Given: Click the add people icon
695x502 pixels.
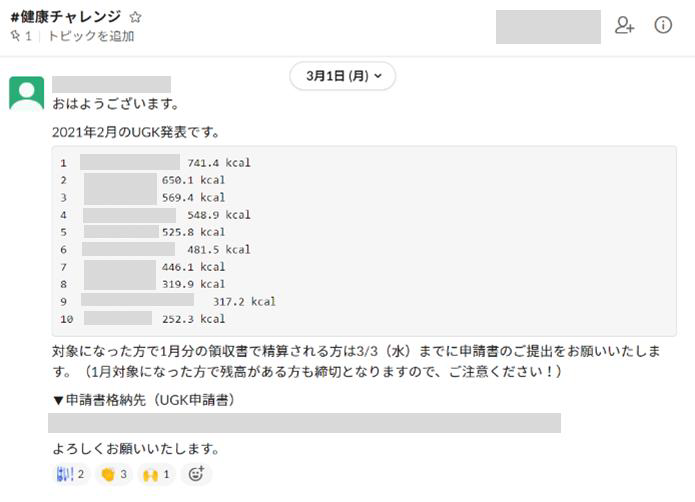Looking at the screenshot, I should [x=624, y=25].
